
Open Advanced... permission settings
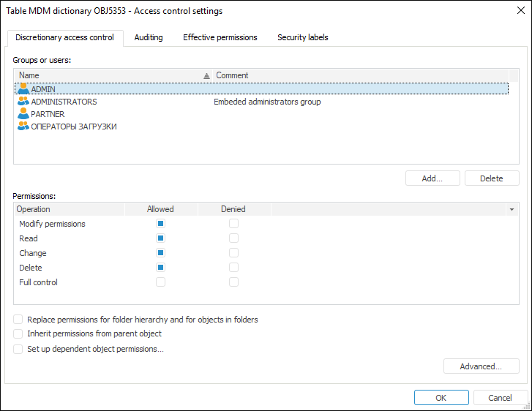pos(481,366)
